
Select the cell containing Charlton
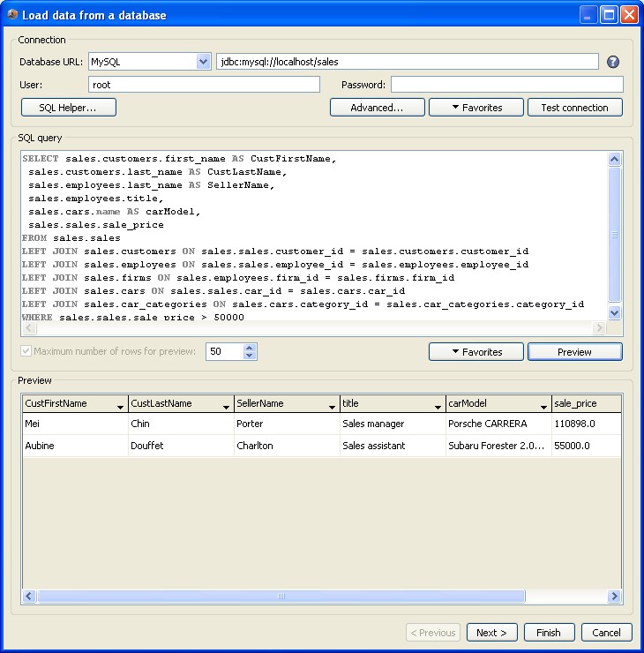(x=287, y=446)
